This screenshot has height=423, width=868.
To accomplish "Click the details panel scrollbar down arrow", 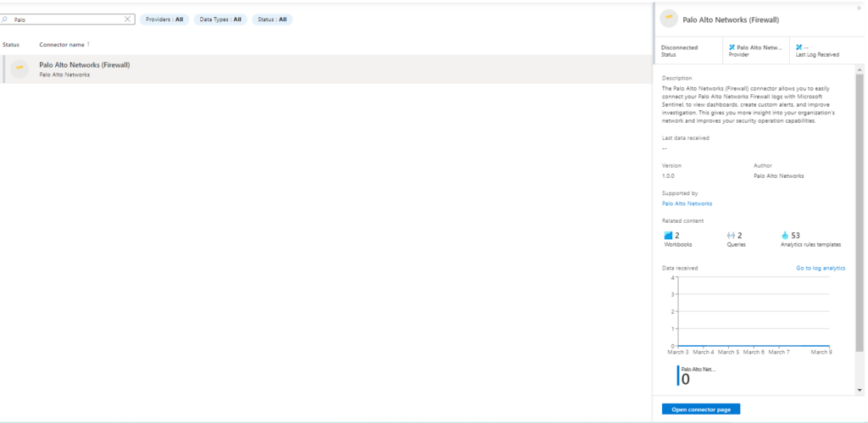I will [860, 390].
